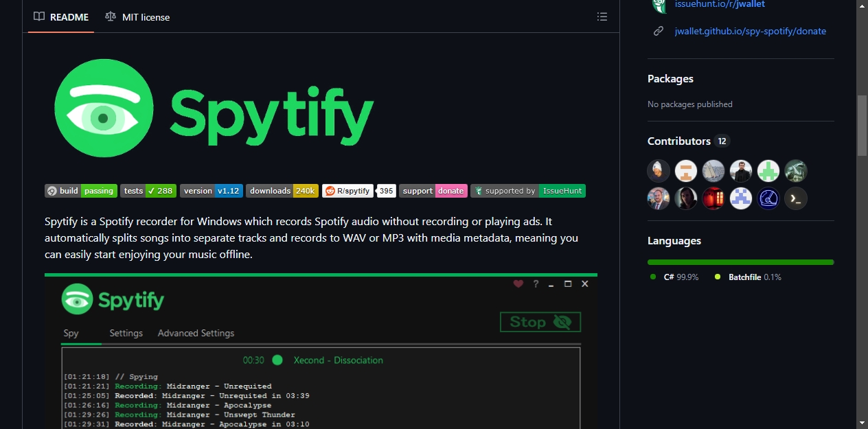
Task: Open contributor avatar of long-haired person
Action: pos(686,198)
